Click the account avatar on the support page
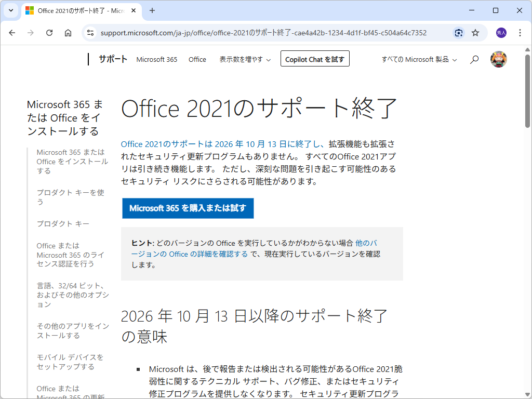This screenshot has height=399, width=532. tap(498, 59)
